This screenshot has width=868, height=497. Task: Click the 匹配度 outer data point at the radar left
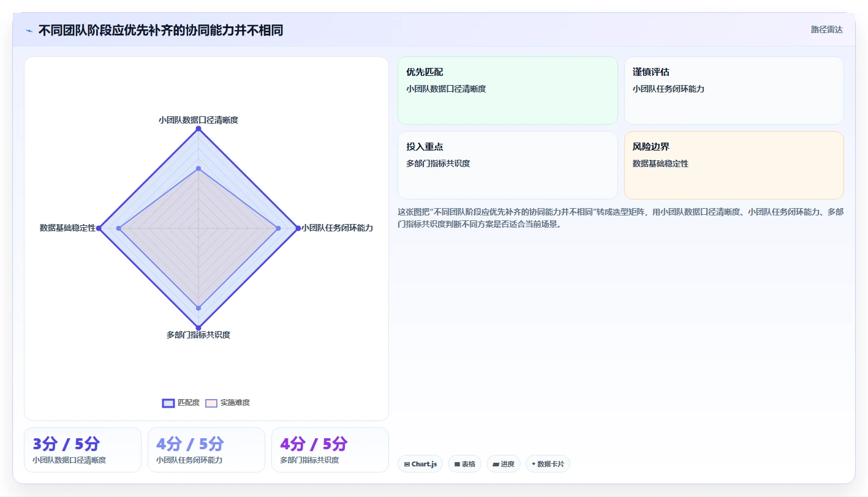[x=99, y=228]
